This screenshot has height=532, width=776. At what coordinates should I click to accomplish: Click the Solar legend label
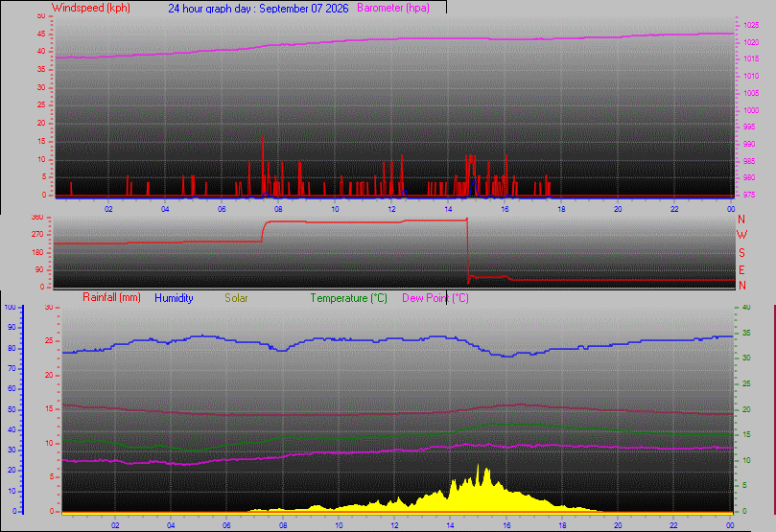point(236,298)
